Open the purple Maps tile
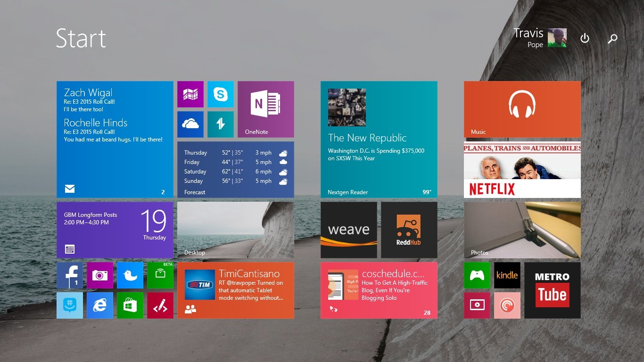This screenshot has height=362, width=644. 190,94
